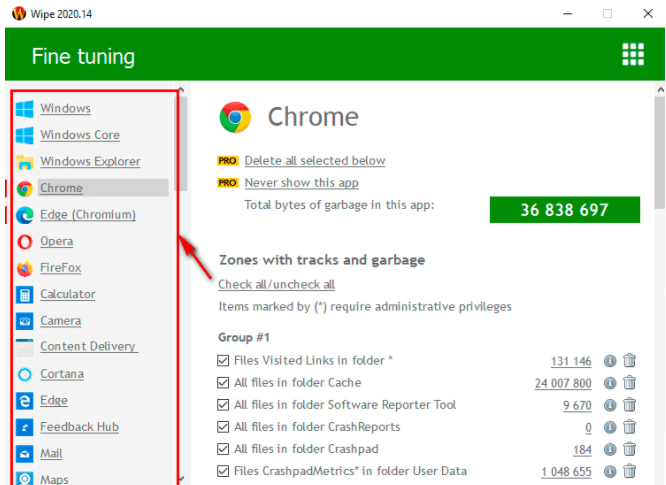666x485 pixels.
Task: Click trash icon for CrashReports folder
Action: click(x=629, y=427)
